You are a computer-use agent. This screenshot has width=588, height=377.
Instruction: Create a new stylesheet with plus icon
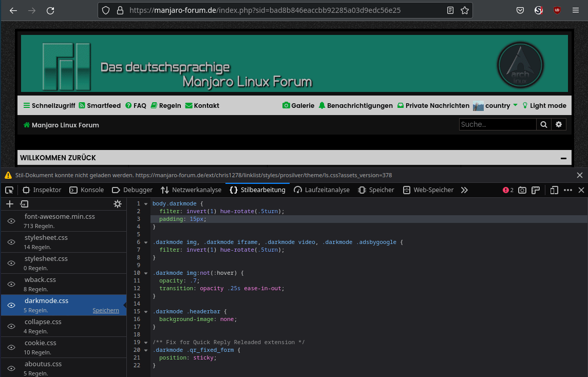coord(10,204)
